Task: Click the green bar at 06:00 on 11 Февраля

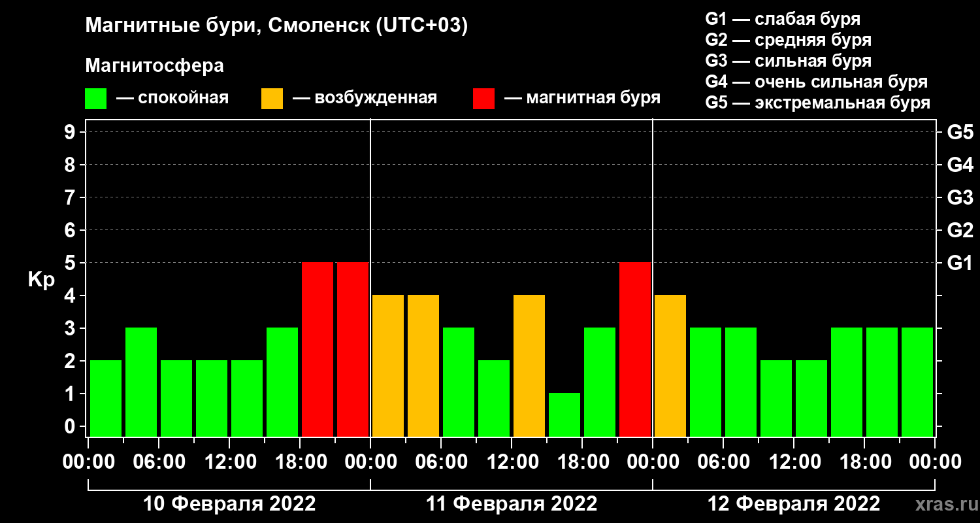Action: click(x=459, y=382)
